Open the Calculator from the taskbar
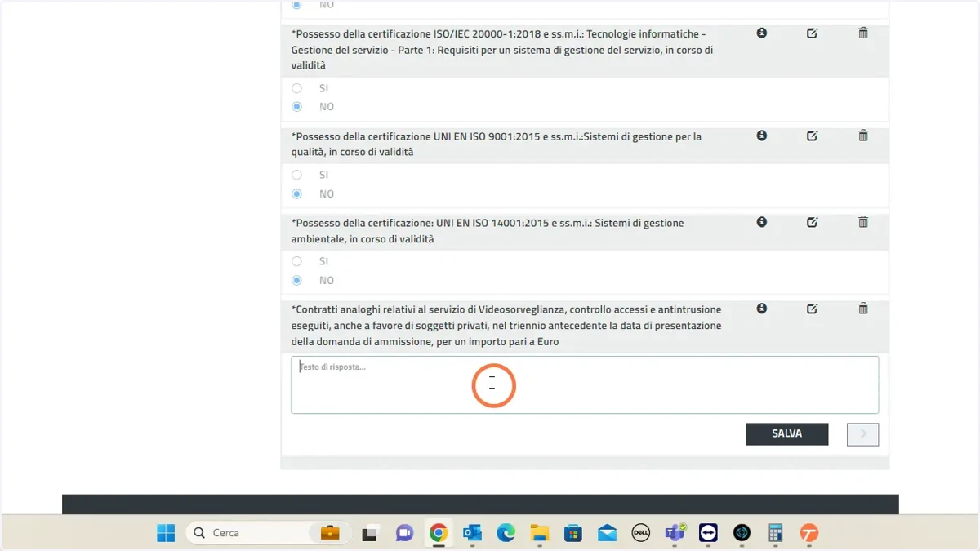Image resolution: width=980 pixels, height=551 pixels. (776, 533)
